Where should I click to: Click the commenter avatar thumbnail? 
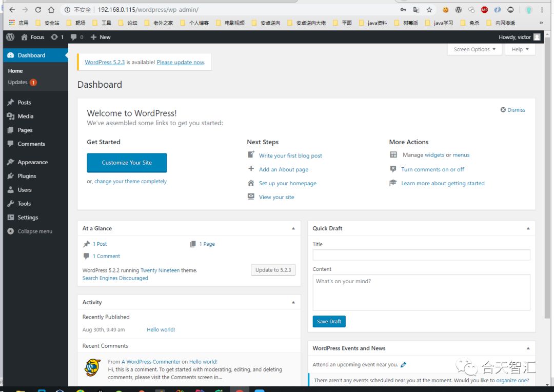tap(92, 367)
